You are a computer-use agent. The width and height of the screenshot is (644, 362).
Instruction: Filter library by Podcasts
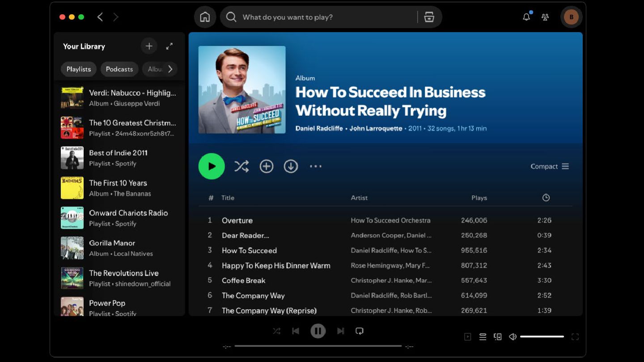(119, 69)
